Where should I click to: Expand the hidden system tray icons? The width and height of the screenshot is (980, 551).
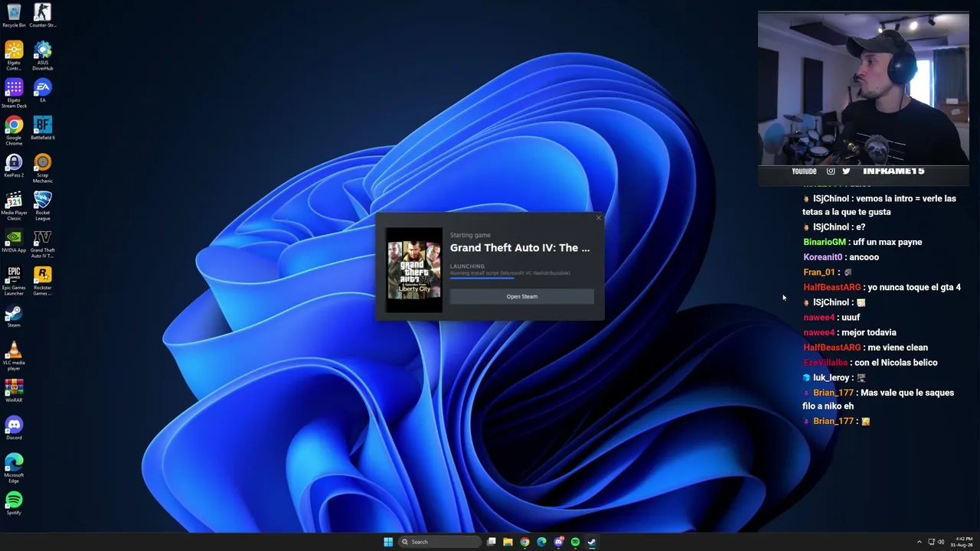[920, 542]
